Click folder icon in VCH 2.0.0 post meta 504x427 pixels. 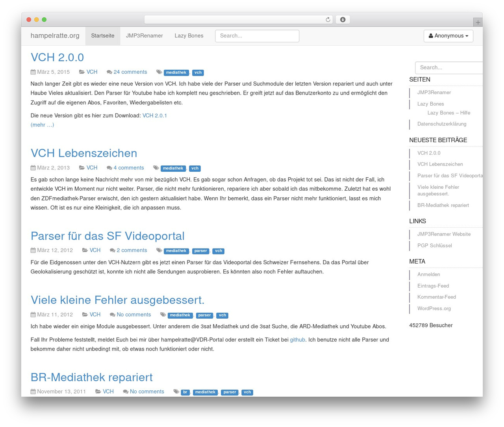(x=82, y=72)
